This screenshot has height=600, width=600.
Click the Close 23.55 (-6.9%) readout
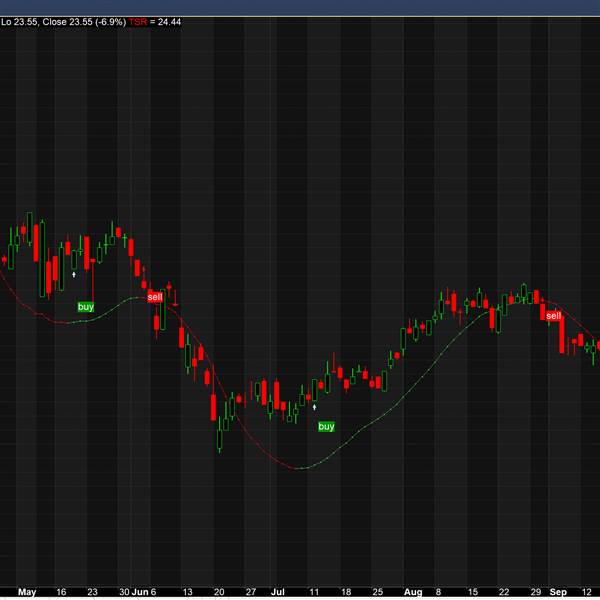pyautogui.click(x=84, y=22)
